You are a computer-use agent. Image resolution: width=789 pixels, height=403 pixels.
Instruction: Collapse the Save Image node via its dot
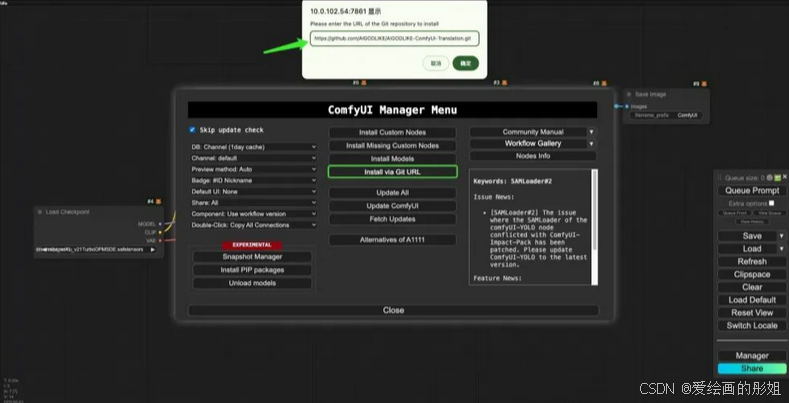[629, 94]
